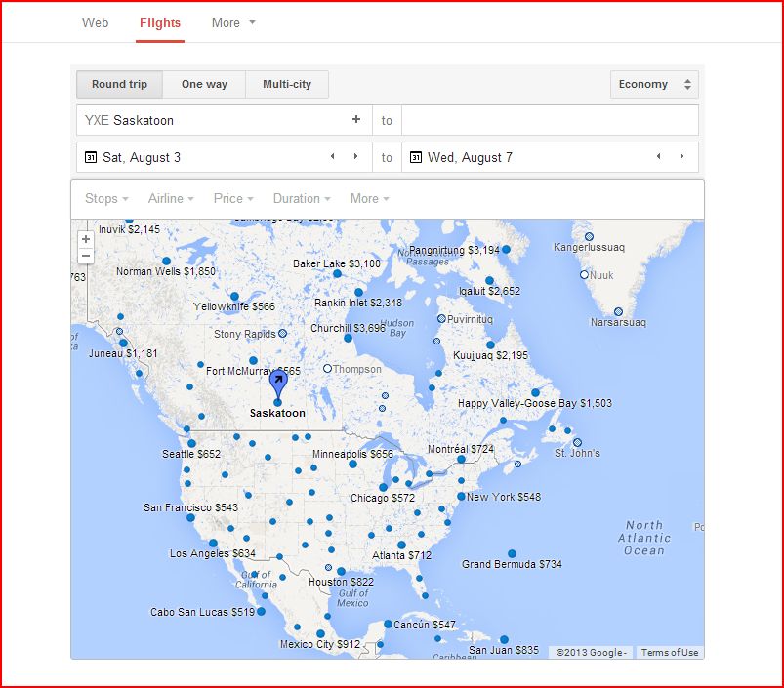784x688 pixels.
Task: Open the Airline filter dropdown
Action: click(169, 198)
